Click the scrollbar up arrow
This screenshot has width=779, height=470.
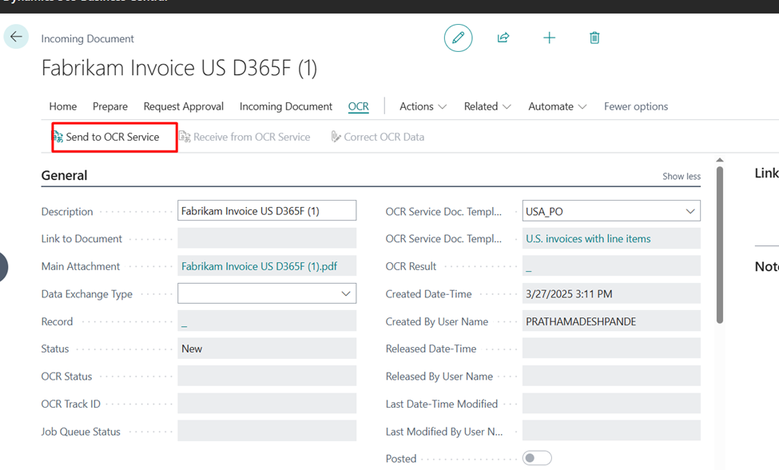719,160
